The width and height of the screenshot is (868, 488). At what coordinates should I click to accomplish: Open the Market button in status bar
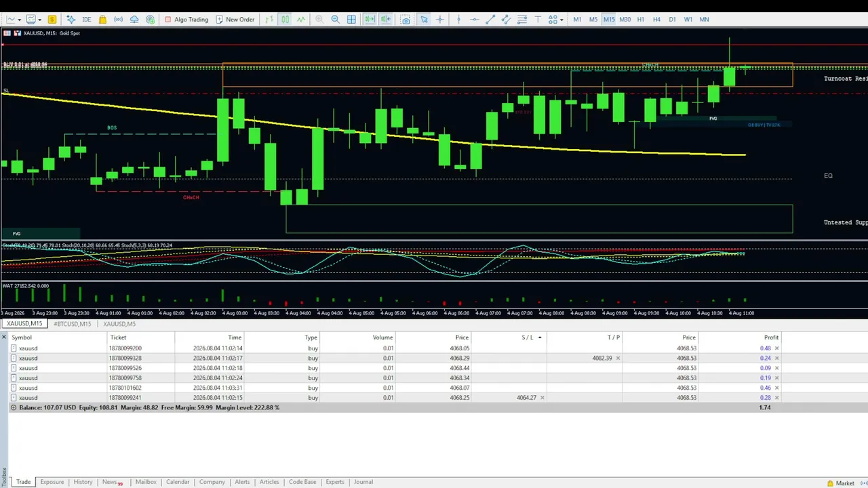[840, 483]
